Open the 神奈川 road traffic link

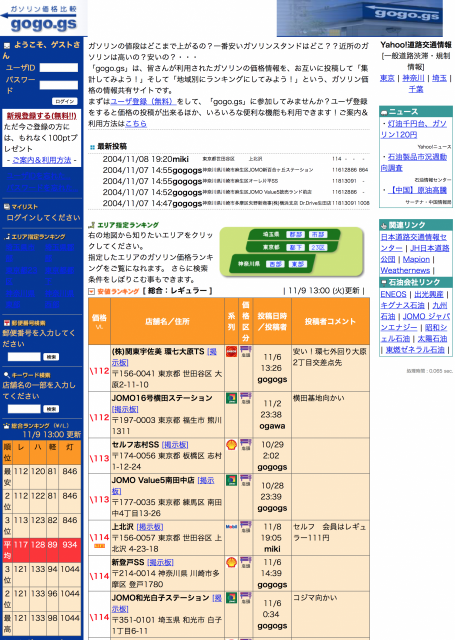click(x=413, y=78)
